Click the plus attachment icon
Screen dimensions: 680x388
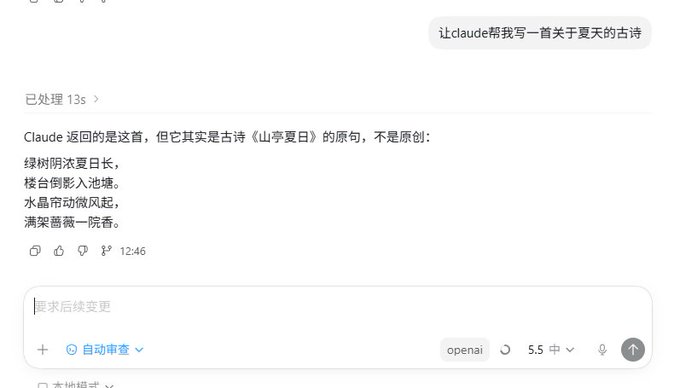(42, 349)
